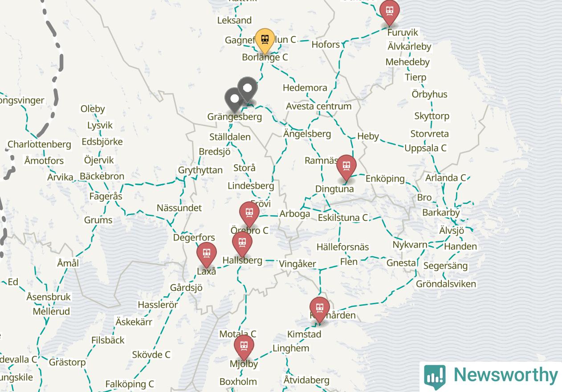This screenshot has height=392, width=562.
Task: Select the red train marker at Hallsberg
Action: (242, 244)
